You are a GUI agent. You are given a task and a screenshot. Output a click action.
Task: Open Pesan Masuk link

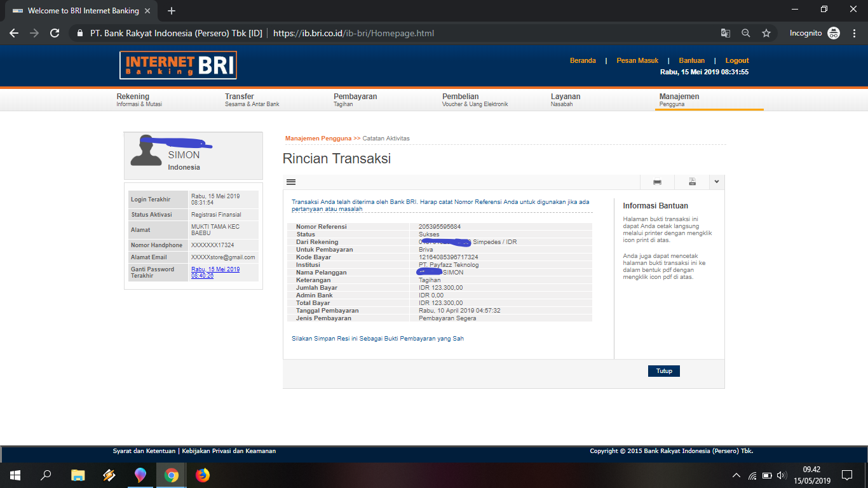pyautogui.click(x=637, y=61)
